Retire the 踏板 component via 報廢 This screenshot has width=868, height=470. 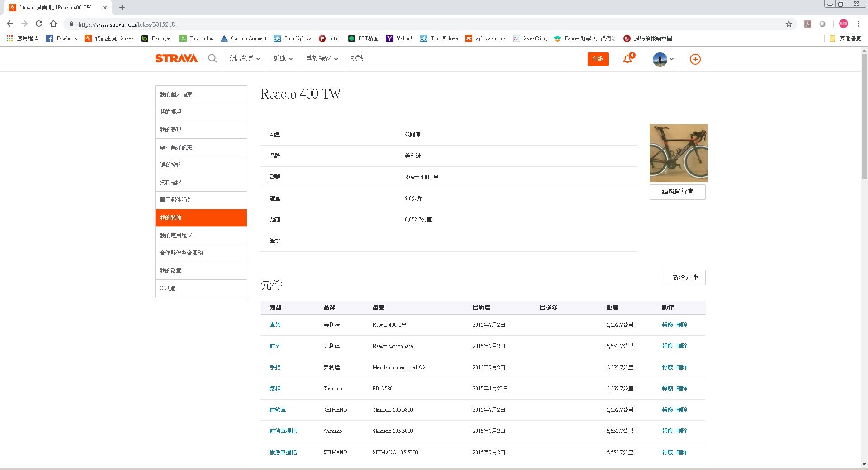[667, 389]
